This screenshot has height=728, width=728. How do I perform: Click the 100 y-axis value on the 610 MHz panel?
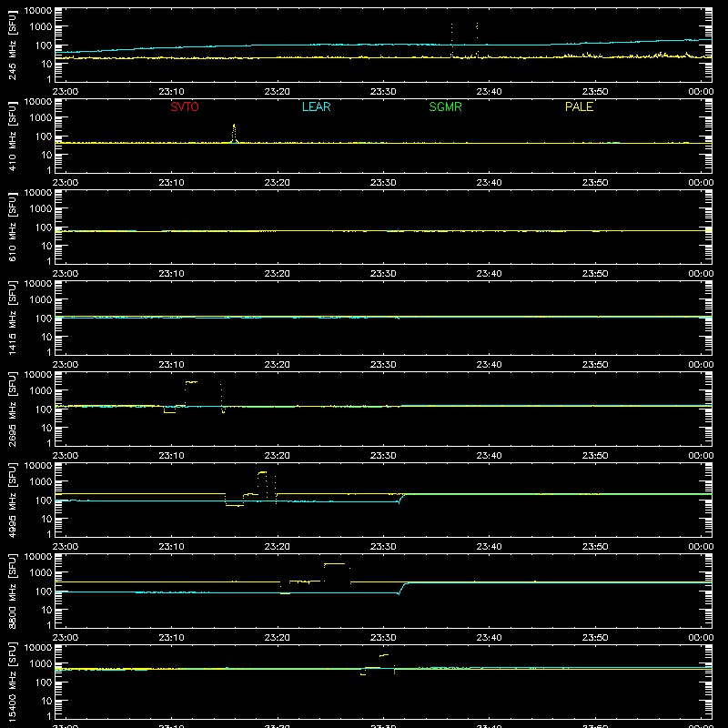pos(44,227)
